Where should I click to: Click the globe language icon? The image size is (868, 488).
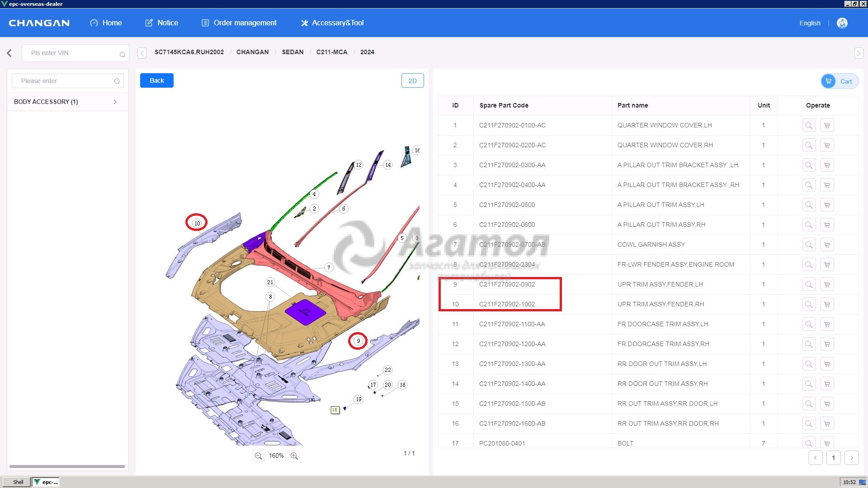click(842, 23)
